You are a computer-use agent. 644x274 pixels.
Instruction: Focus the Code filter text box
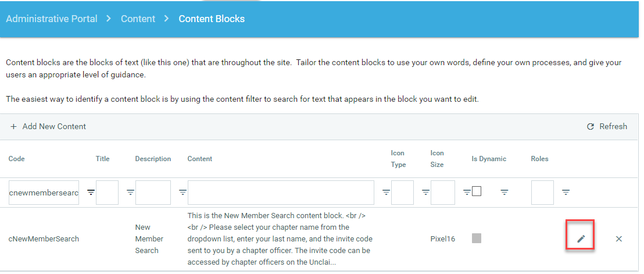click(44, 193)
